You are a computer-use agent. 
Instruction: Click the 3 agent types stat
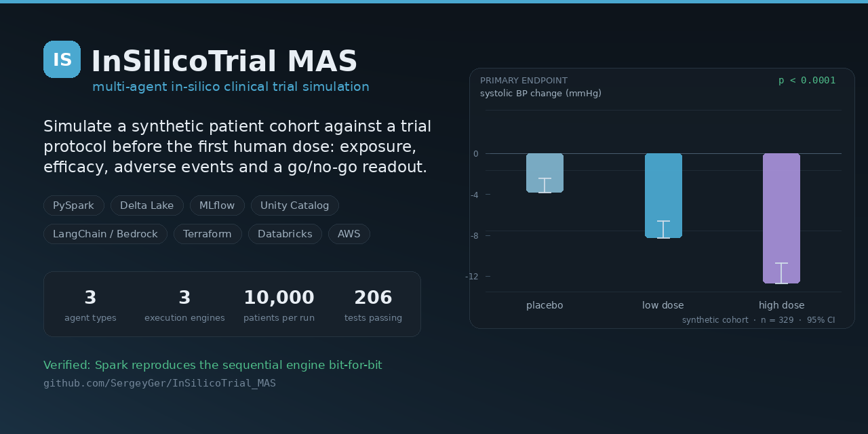pyautogui.click(x=90, y=304)
